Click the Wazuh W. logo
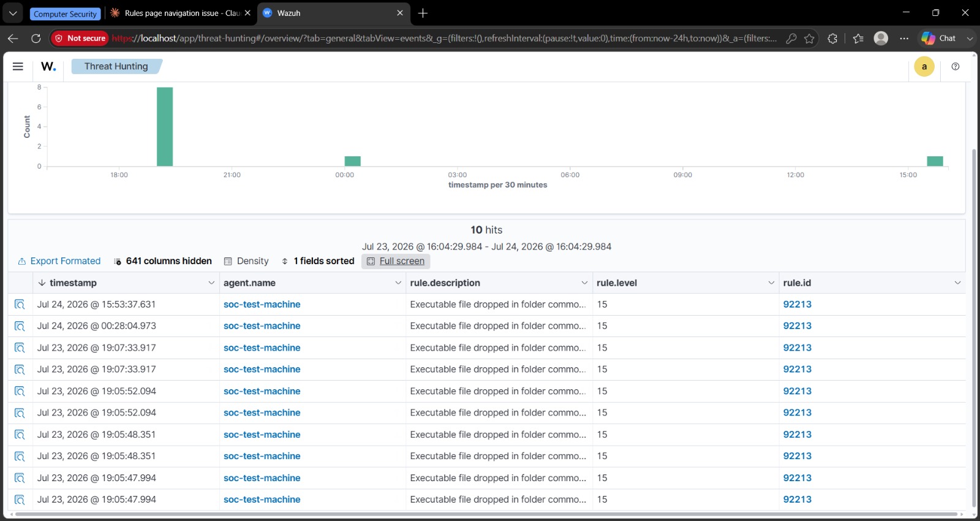The image size is (980, 521). (x=48, y=66)
